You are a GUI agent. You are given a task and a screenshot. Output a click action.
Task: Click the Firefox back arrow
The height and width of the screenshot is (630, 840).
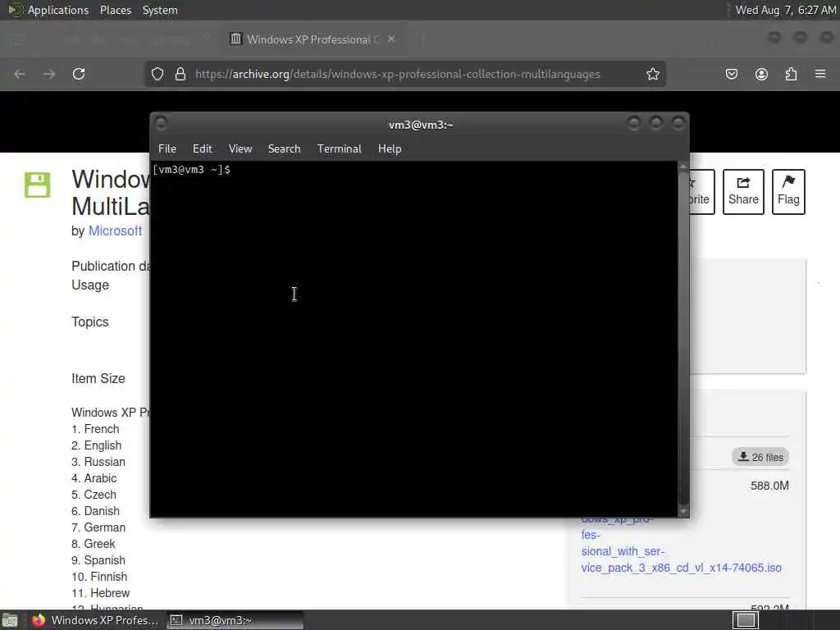[20, 74]
